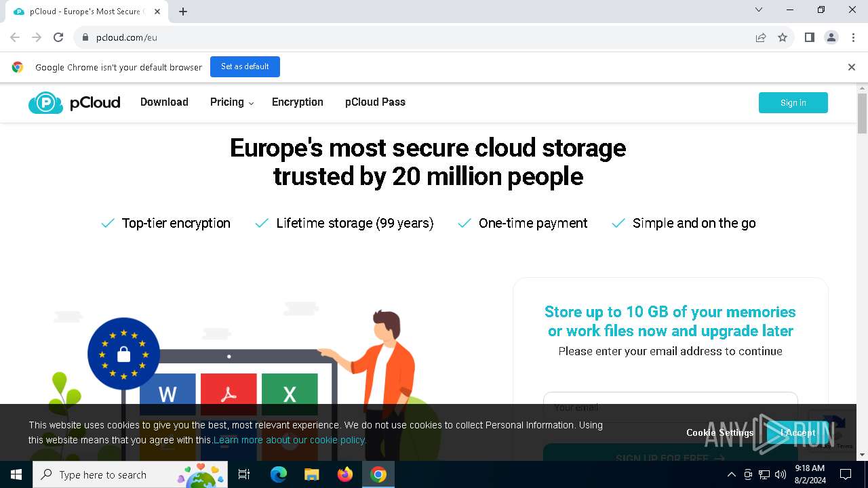This screenshot has width=868, height=488.
Task: Open network settings in system tray
Action: pyautogui.click(x=764, y=474)
